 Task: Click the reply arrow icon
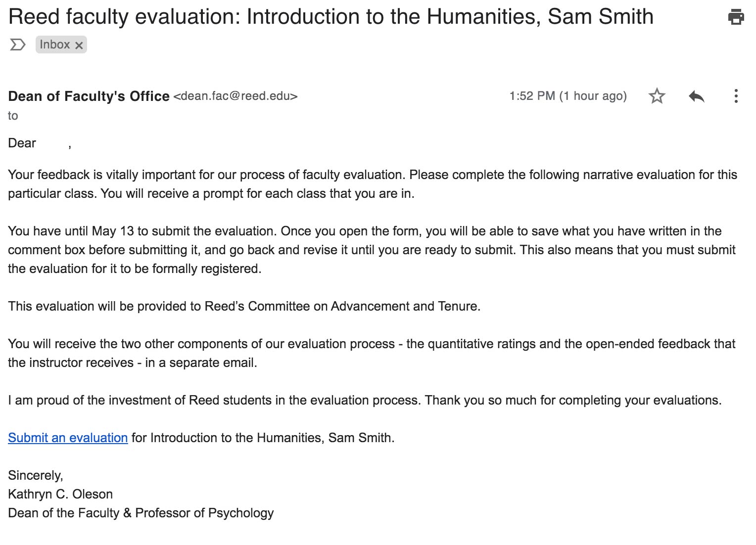click(696, 96)
